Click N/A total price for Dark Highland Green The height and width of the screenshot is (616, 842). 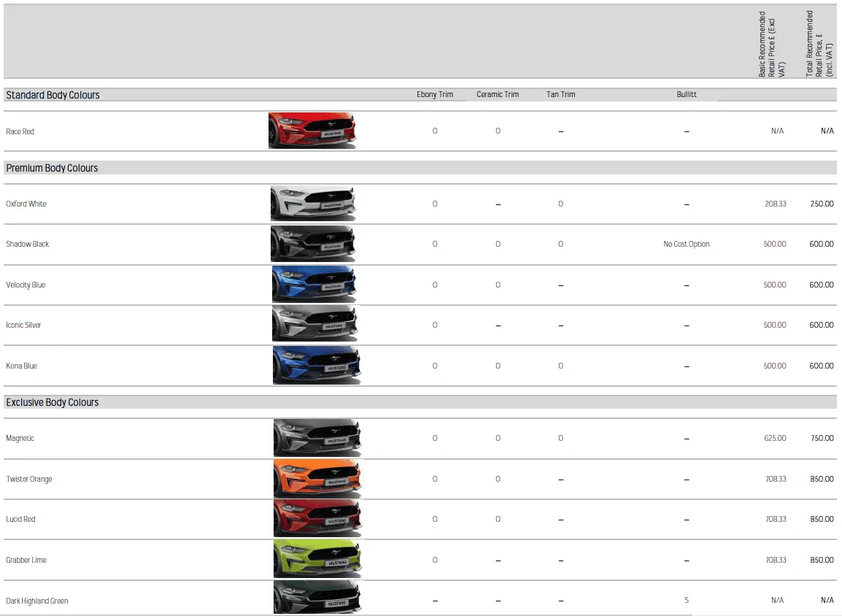tap(827, 600)
